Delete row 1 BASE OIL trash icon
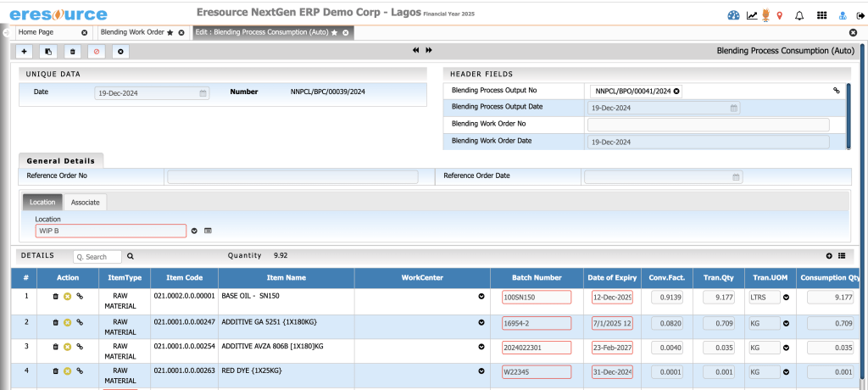868x390 pixels. tap(55, 297)
